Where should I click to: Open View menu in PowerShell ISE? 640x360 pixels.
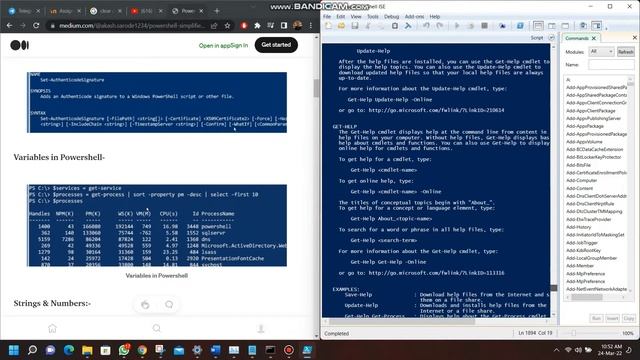click(x=356, y=17)
